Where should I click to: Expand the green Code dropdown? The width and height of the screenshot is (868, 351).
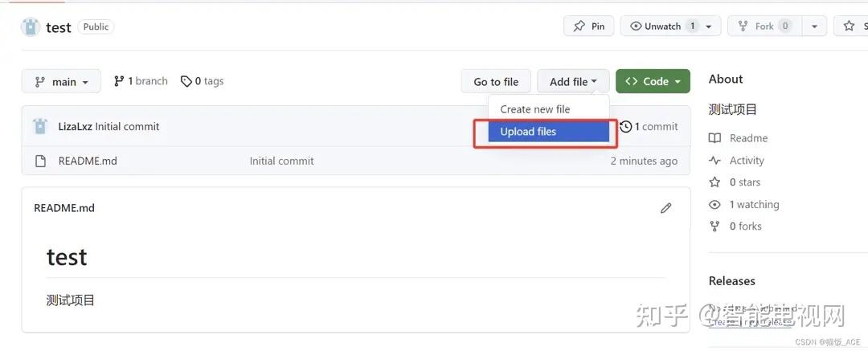coord(653,81)
